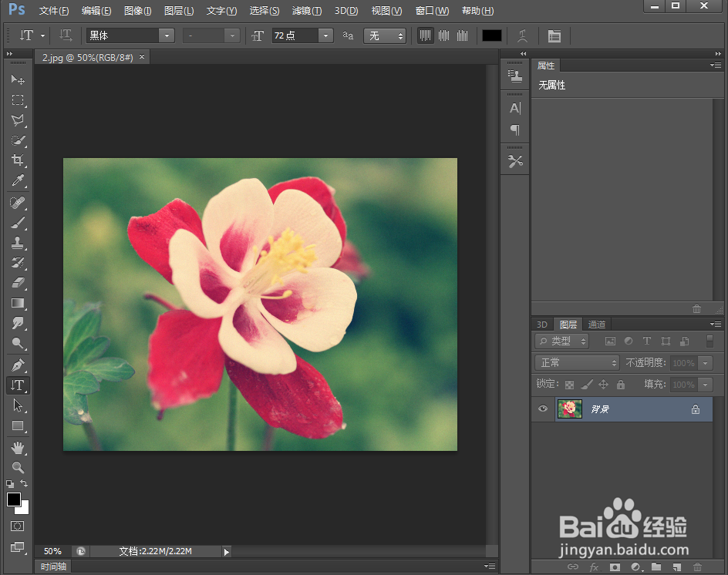Screen dimensions: 728x575
Task: Select the Spot Healing Brush tool
Action: pyautogui.click(x=18, y=203)
